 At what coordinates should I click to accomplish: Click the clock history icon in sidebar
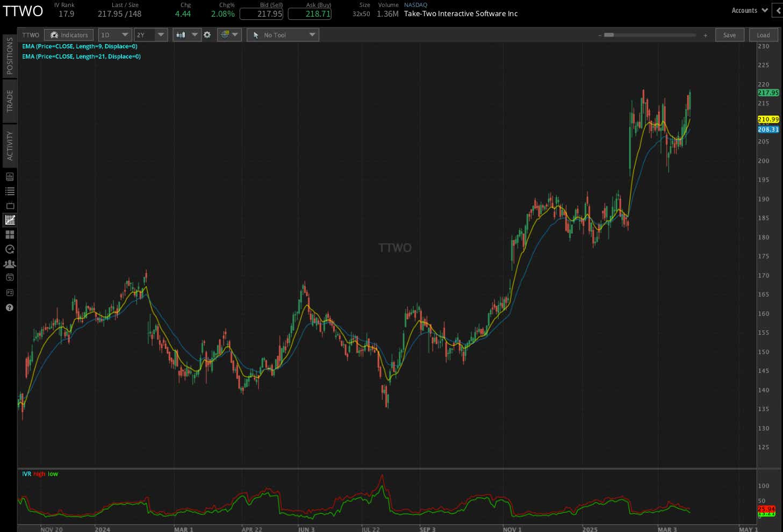[x=10, y=249]
